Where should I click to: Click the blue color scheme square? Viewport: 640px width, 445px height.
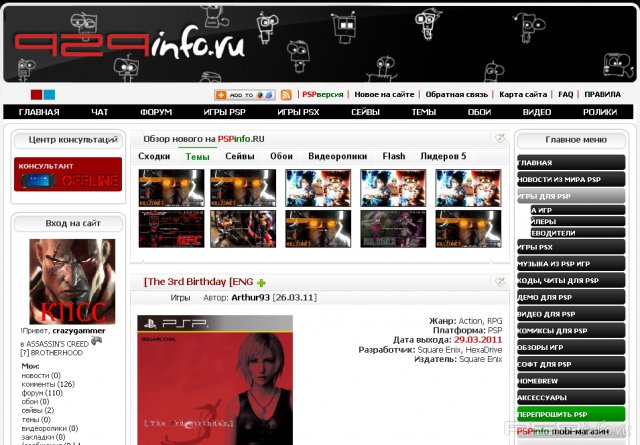coord(49,95)
